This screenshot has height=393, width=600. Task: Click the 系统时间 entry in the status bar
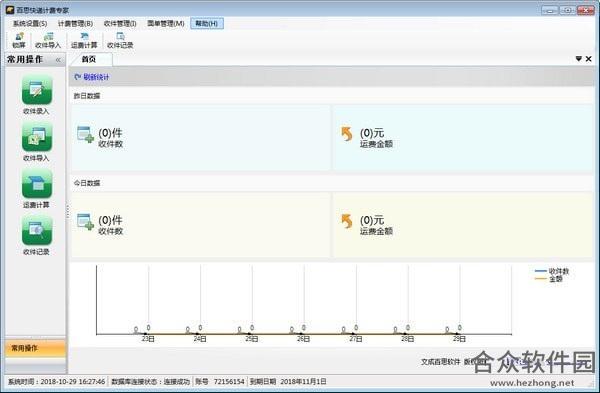click(x=57, y=382)
